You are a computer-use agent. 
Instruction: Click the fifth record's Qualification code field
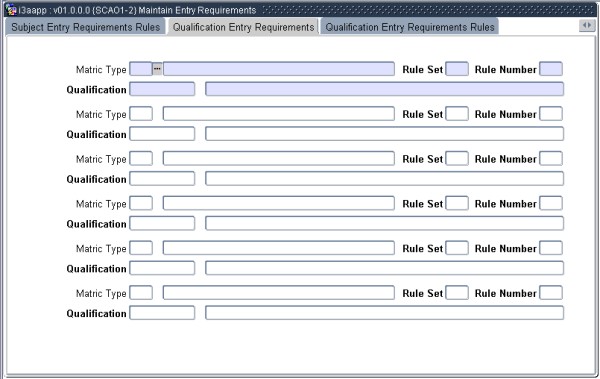click(x=162, y=268)
